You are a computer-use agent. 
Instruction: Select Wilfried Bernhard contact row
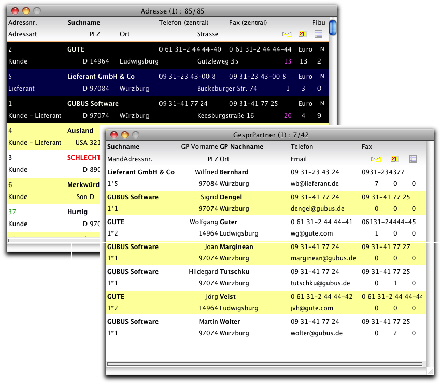[266, 178]
